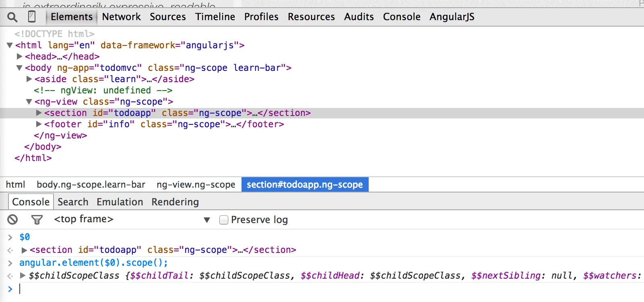
Task: Click the magnifying glass inspect element icon
Action: pos(12,17)
